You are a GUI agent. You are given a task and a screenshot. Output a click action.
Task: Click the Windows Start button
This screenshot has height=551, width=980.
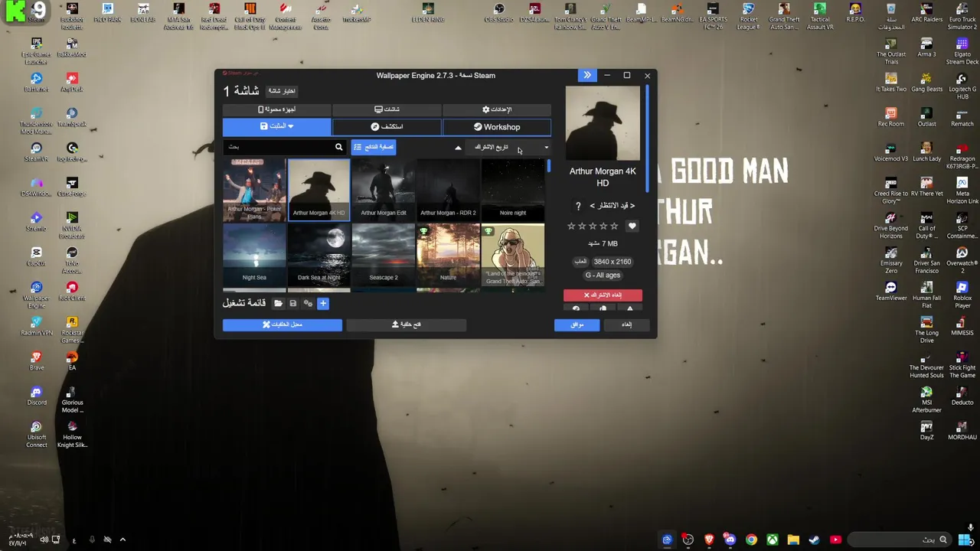click(x=964, y=540)
